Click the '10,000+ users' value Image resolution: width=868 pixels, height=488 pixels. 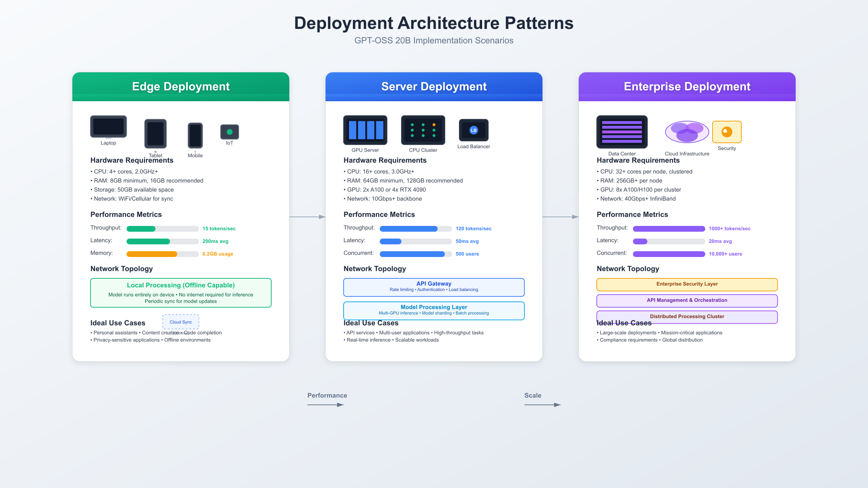point(726,254)
